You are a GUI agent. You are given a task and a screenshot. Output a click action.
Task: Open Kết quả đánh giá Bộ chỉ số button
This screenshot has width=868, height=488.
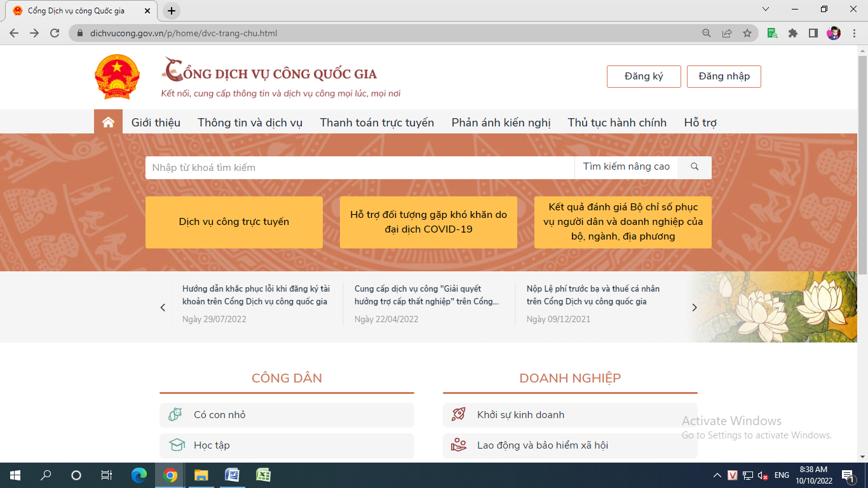click(x=623, y=222)
